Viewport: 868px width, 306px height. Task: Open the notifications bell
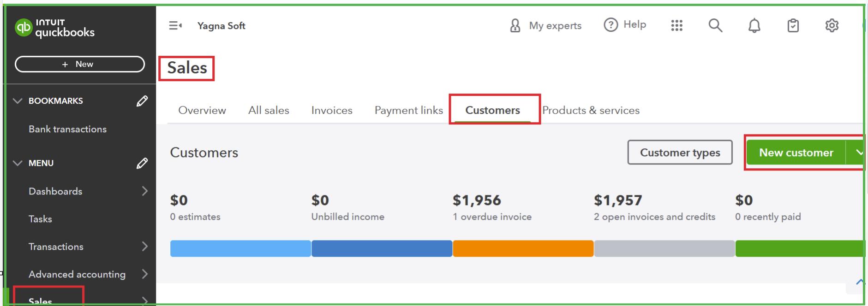click(x=754, y=25)
